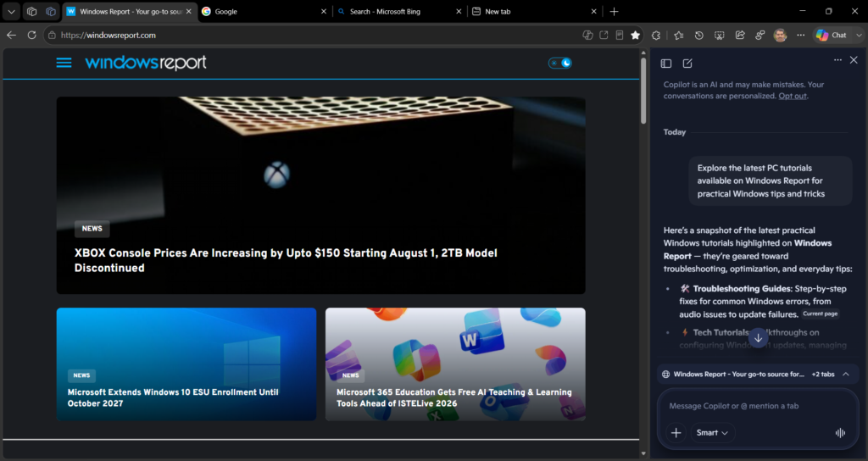
Task: Open the tab groups icon beside Workspaces
Action: 50,11
